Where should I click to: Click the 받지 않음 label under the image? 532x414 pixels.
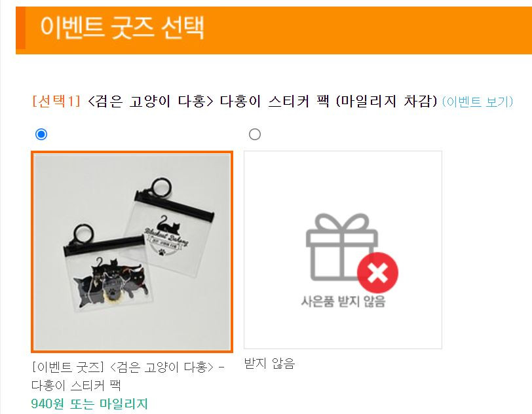(269, 364)
